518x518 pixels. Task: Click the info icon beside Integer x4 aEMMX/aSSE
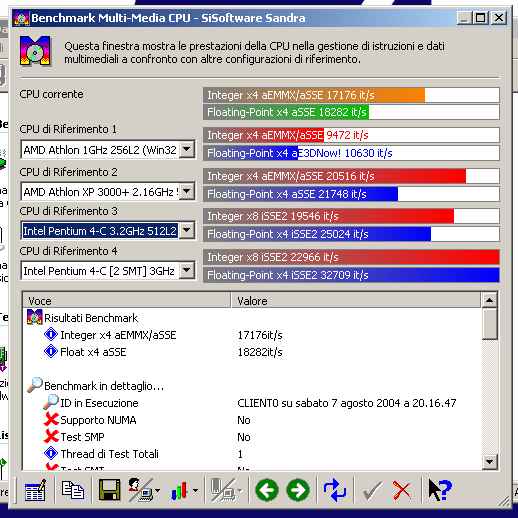pos(51,334)
